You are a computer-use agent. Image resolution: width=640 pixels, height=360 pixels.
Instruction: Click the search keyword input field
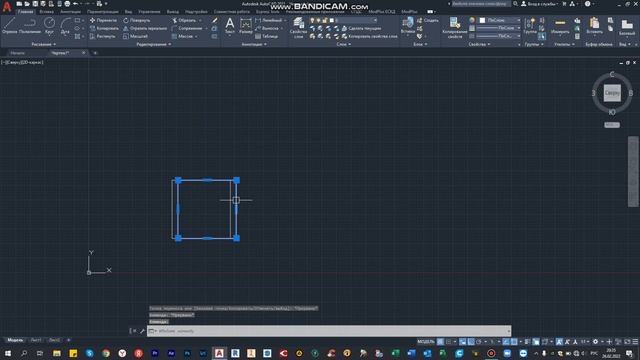coord(480,4)
